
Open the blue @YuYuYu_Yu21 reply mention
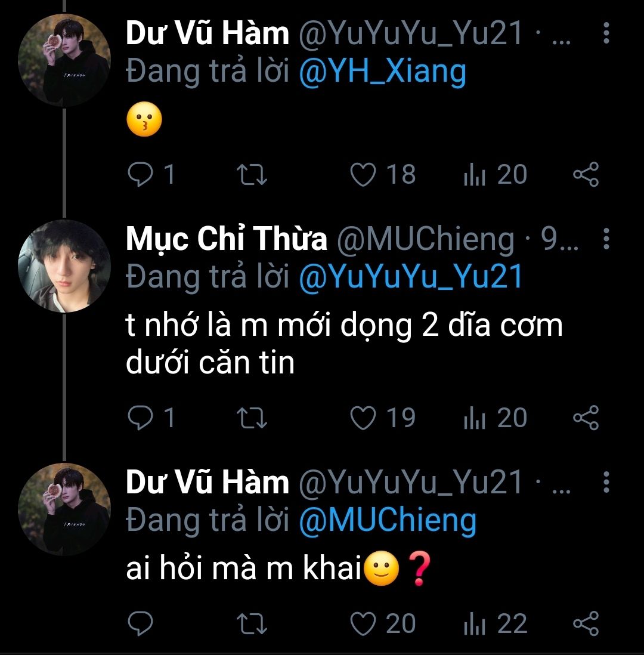[x=410, y=277]
